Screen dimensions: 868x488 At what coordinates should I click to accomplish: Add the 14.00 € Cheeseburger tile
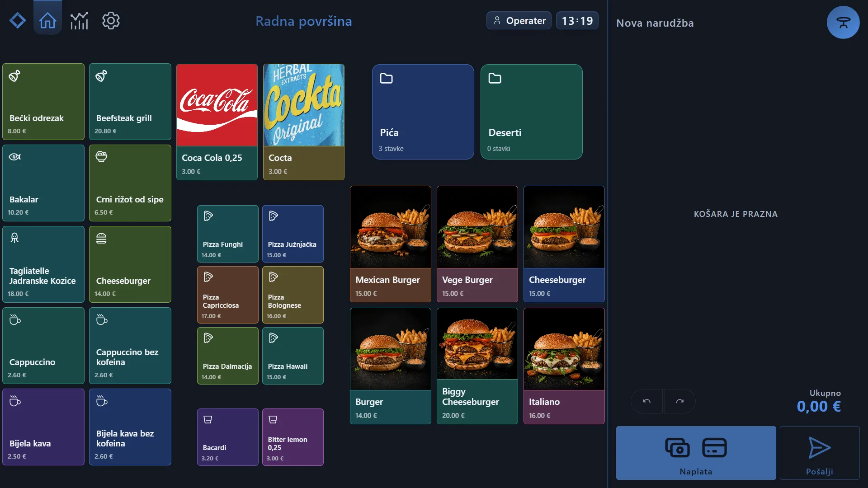[130, 264]
